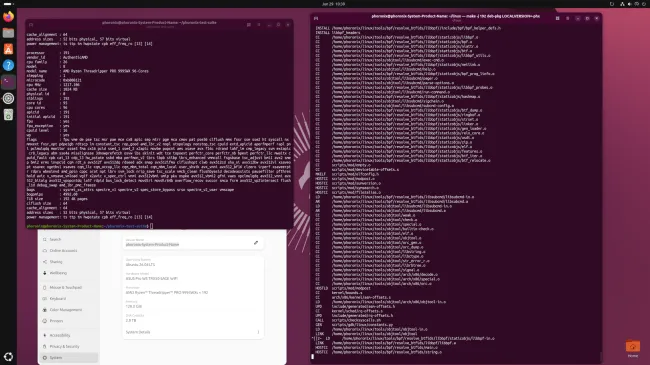Select the Terminal icon in the dock
The width and height of the screenshot is (650, 365).
pyautogui.click(x=8, y=82)
